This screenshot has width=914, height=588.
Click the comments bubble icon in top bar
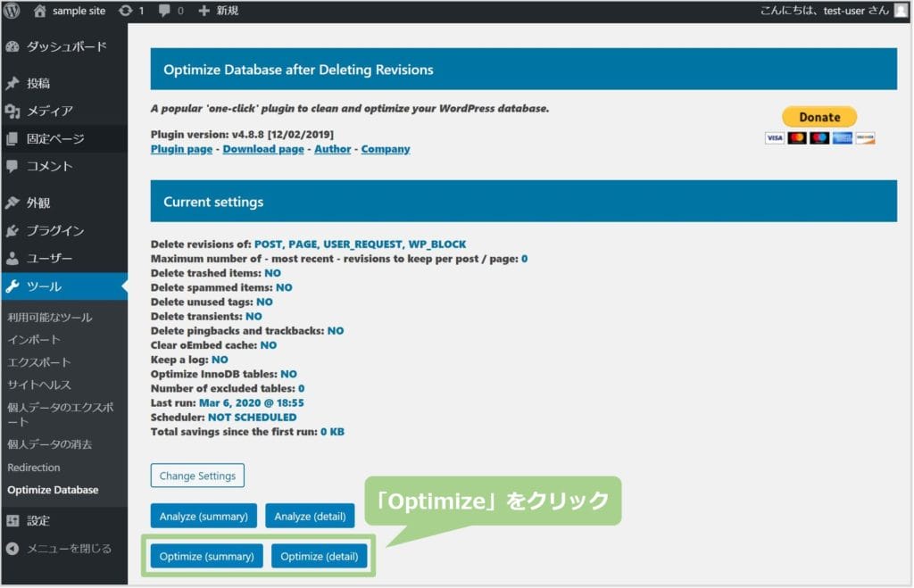pyautogui.click(x=164, y=12)
